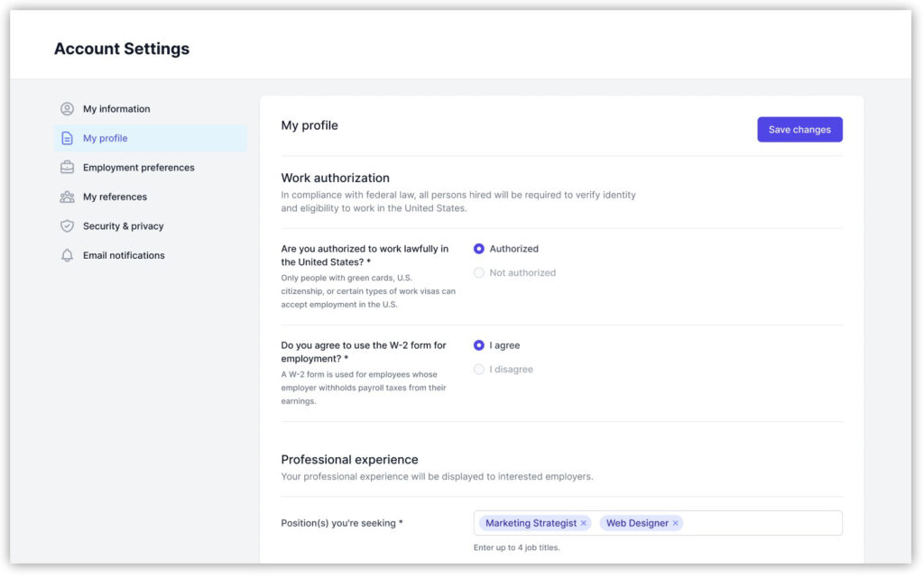924x578 pixels.
Task: Click the Security & privacy shield icon
Action: tap(67, 226)
